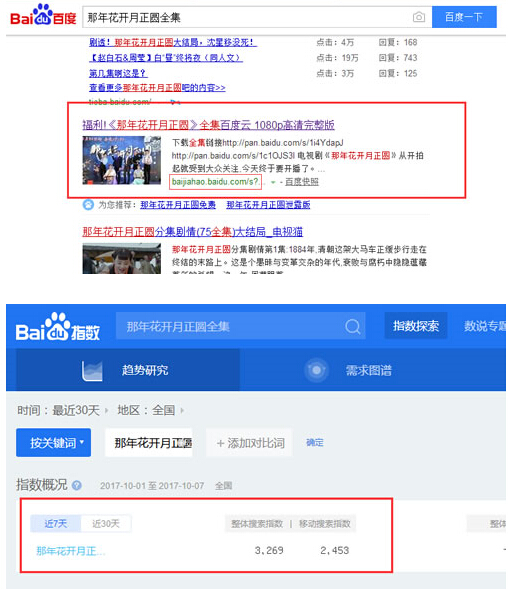Open tieba post 剧透！那年花开月正圆大结局
The image size is (508, 590).
173,42
